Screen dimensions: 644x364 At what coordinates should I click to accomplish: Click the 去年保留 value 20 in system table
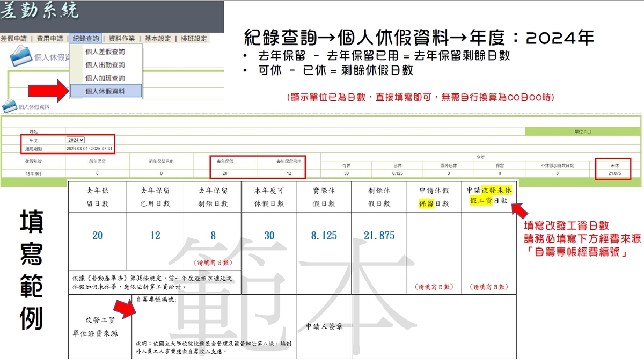225,173
